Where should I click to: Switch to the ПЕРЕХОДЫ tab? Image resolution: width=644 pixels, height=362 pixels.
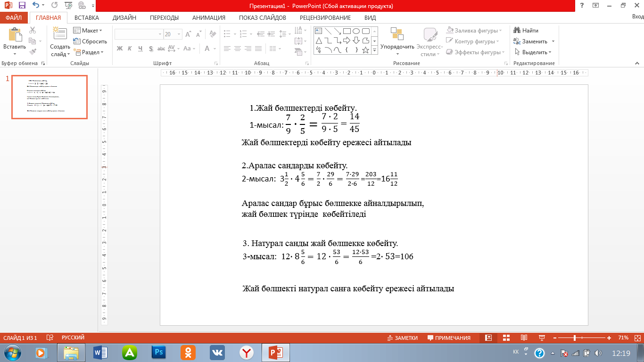pyautogui.click(x=164, y=18)
